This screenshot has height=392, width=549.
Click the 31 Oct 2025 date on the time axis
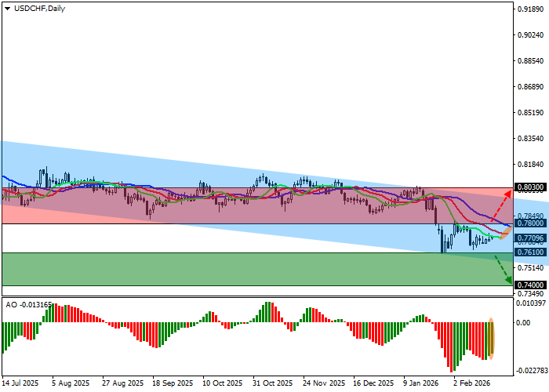271,384
